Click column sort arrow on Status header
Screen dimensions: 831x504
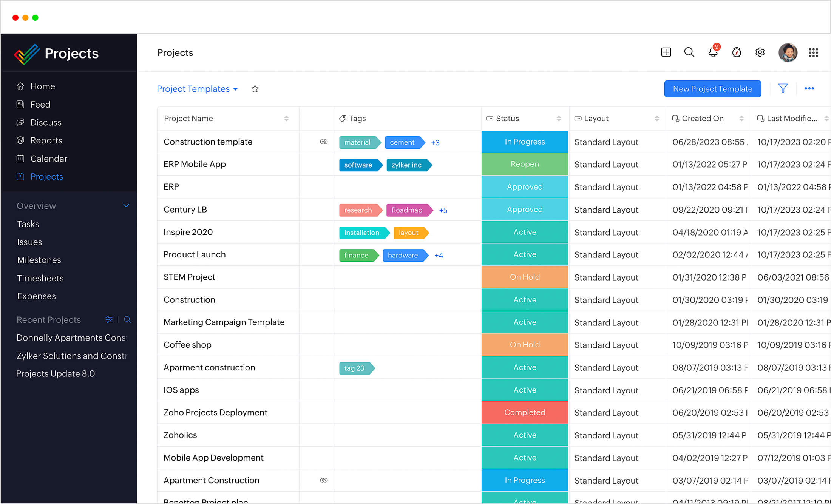click(559, 119)
